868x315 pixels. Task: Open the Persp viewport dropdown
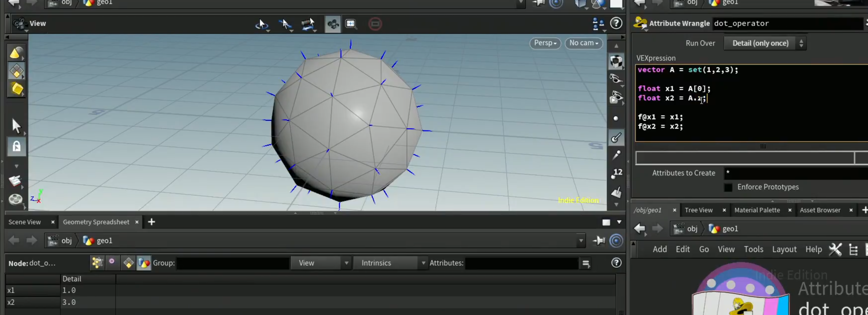[545, 43]
